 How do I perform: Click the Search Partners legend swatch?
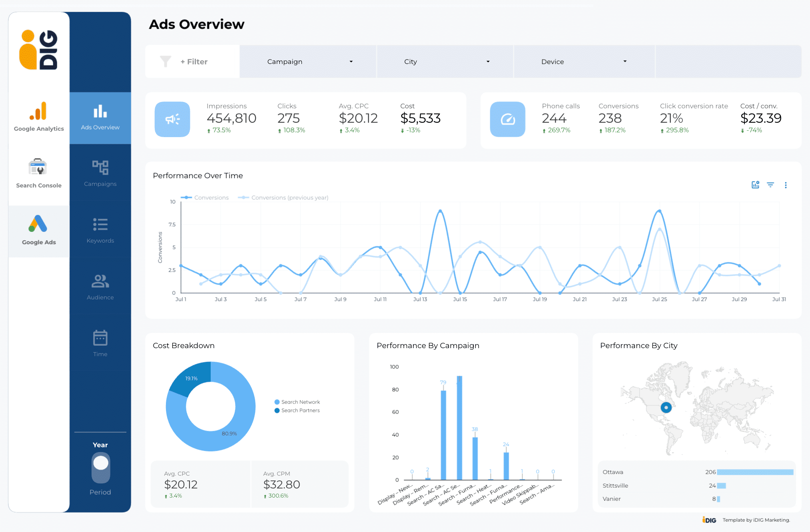coord(277,410)
